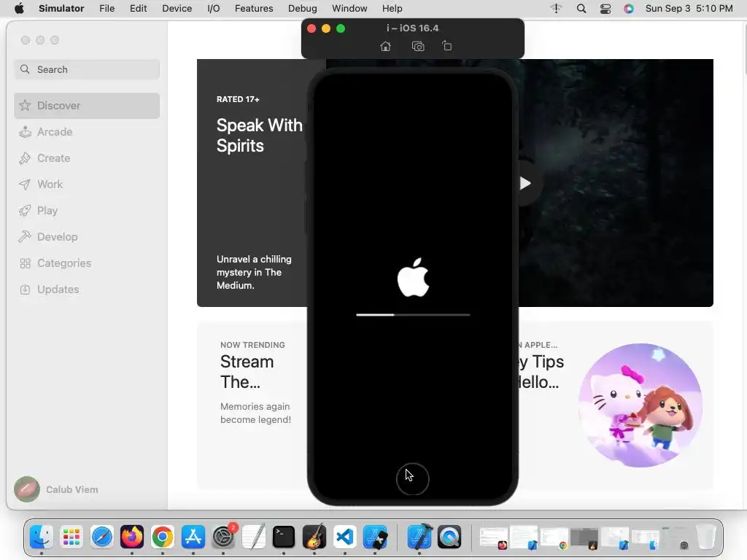Launch Firefox from the Dock
The height and width of the screenshot is (560, 747).
[132, 537]
